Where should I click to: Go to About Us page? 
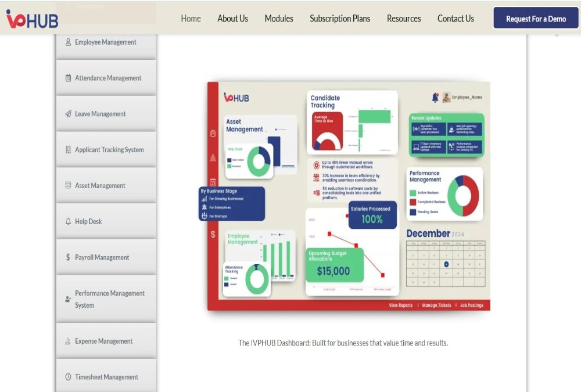(x=233, y=19)
